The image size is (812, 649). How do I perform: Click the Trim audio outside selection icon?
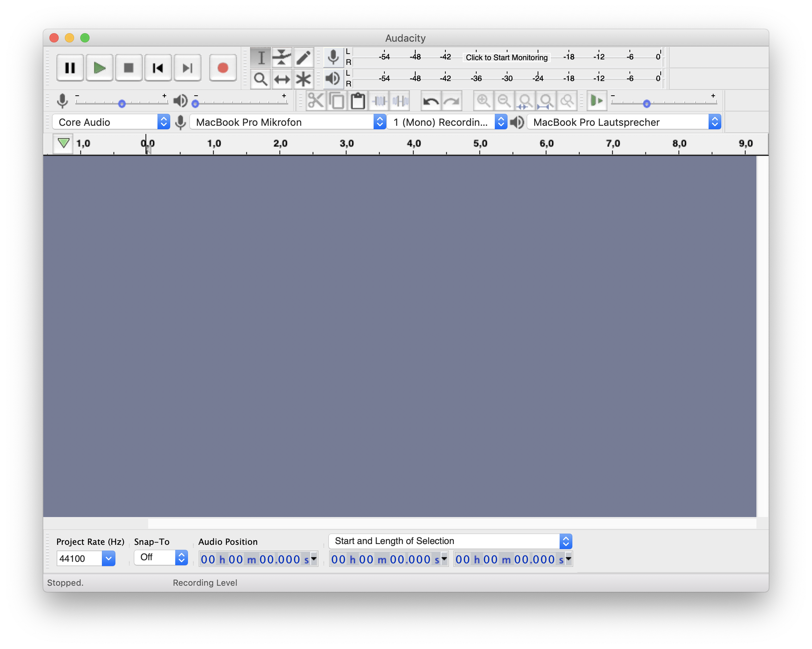[x=380, y=101]
